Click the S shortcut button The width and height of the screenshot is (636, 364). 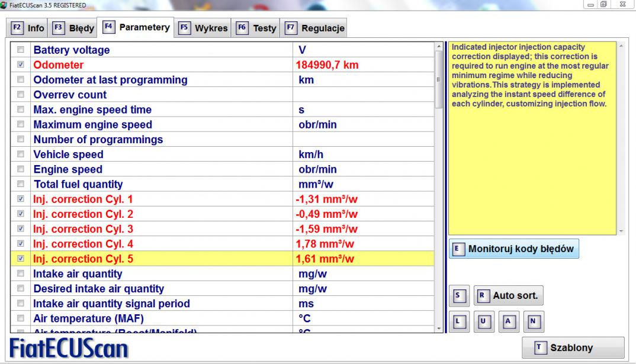pyautogui.click(x=459, y=295)
